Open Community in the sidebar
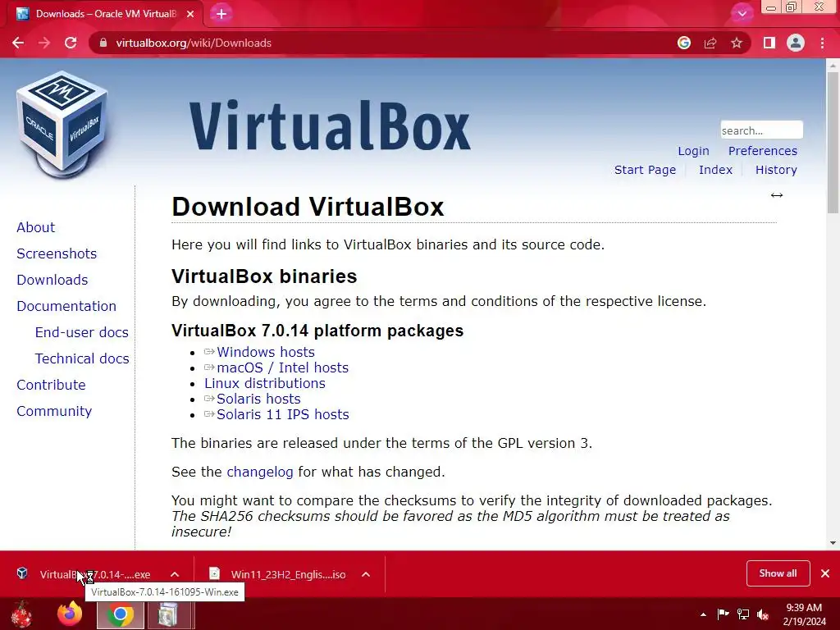Viewport: 840px width, 630px height. click(x=54, y=411)
